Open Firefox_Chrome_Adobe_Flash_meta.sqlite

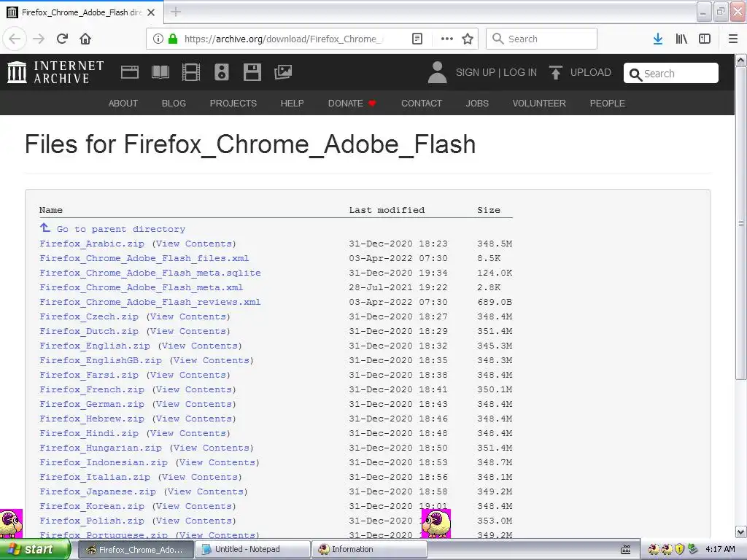click(x=150, y=273)
